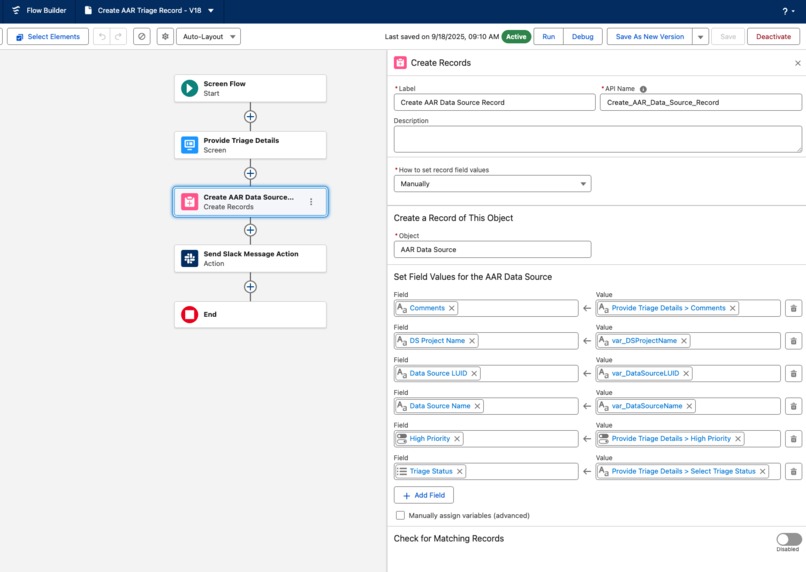Click Save As New Version

coord(650,36)
